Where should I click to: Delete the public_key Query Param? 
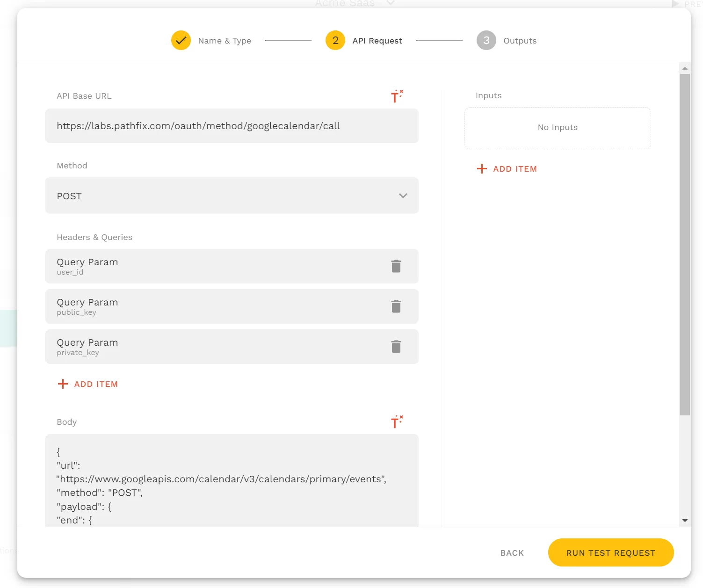click(396, 306)
